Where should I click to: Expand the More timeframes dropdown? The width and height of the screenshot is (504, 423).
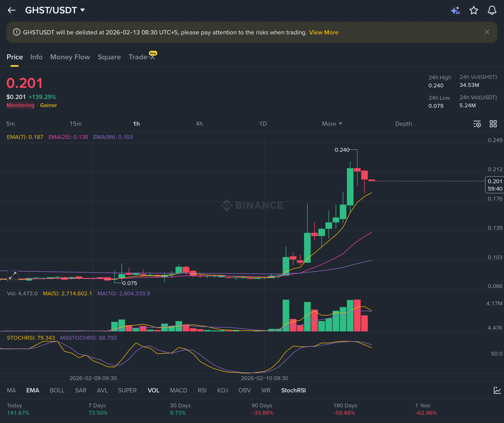point(332,124)
